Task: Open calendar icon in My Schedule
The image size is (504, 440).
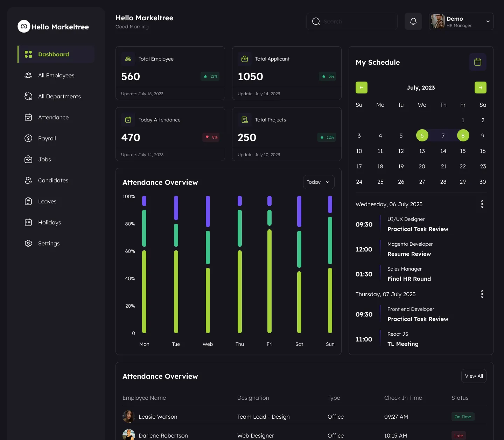Action: pos(477,62)
